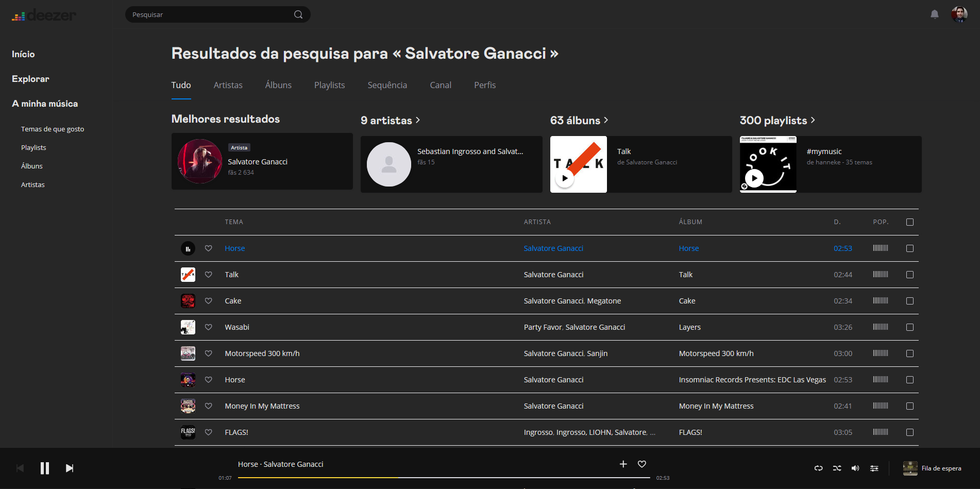Expand the 300 playlists section
This screenshot has height=489, width=980.
(x=778, y=120)
